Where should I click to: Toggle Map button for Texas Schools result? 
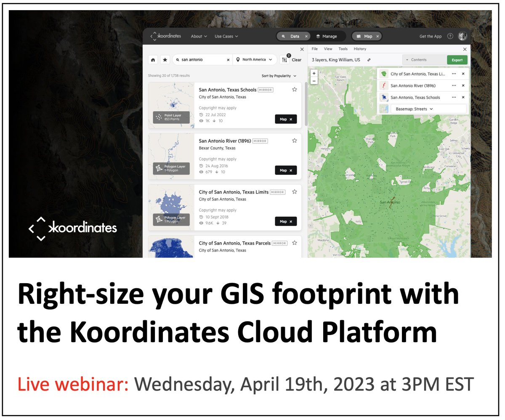286,119
